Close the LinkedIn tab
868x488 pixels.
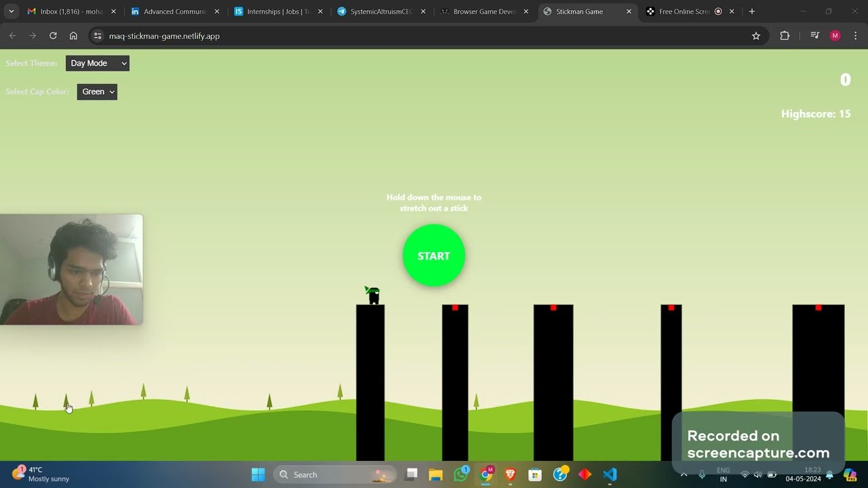tap(217, 12)
